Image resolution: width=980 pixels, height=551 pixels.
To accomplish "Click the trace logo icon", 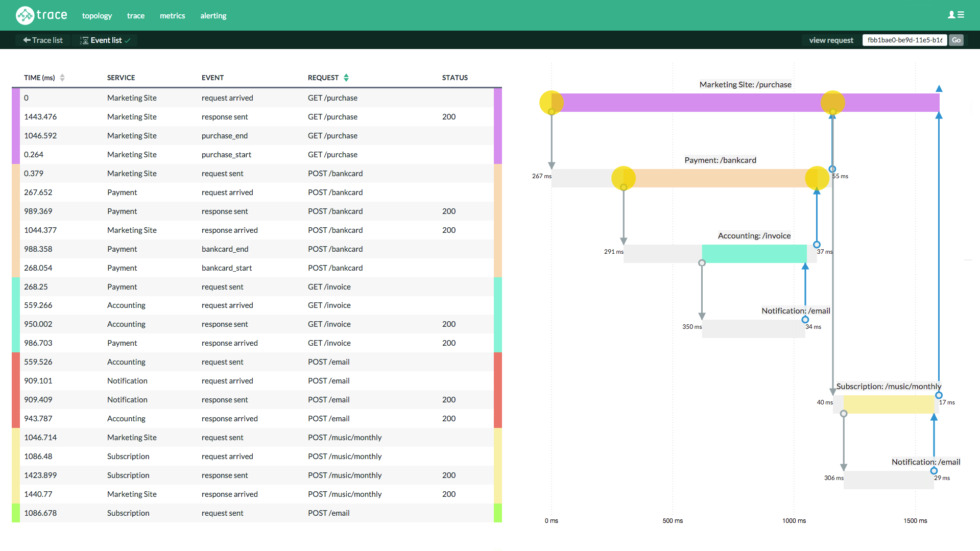I will pyautogui.click(x=25, y=15).
